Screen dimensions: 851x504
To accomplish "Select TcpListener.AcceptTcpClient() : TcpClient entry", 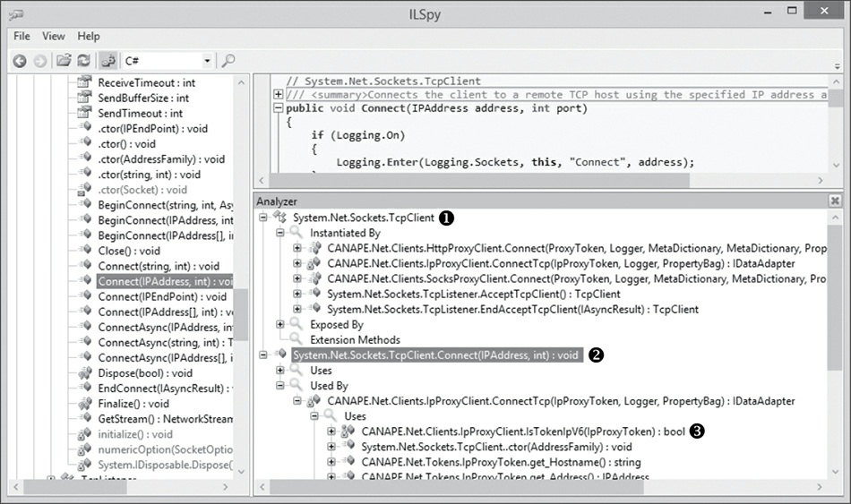I will 473,294.
